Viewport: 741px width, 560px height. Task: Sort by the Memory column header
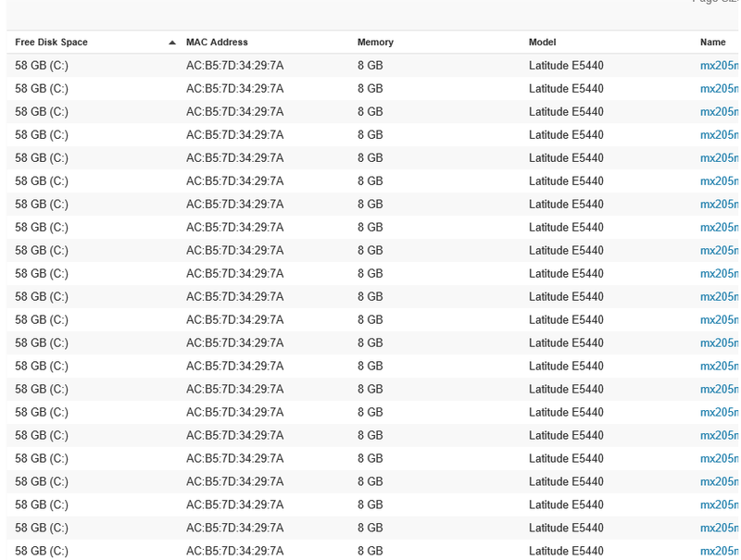(x=374, y=42)
